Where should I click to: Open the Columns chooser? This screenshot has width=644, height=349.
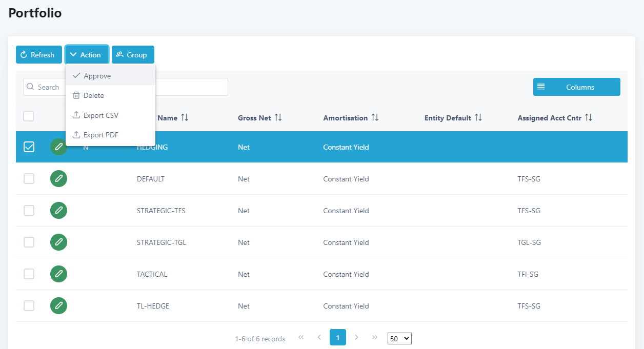click(576, 87)
